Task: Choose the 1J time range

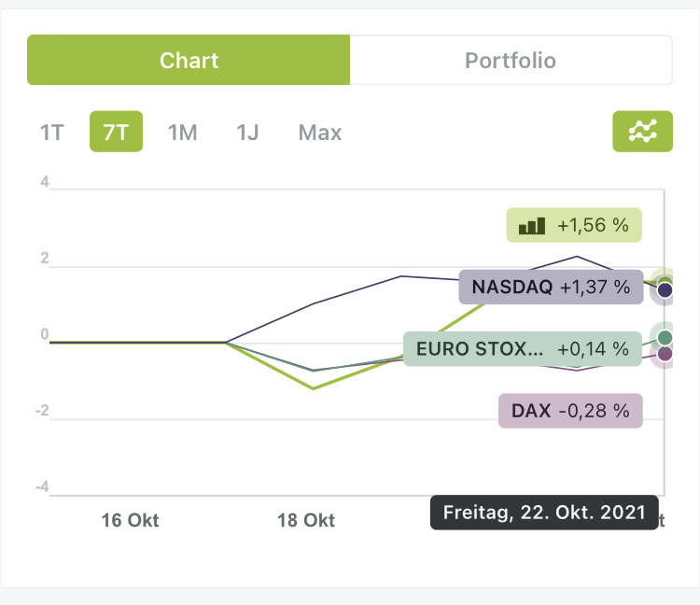Action: (x=247, y=132)
